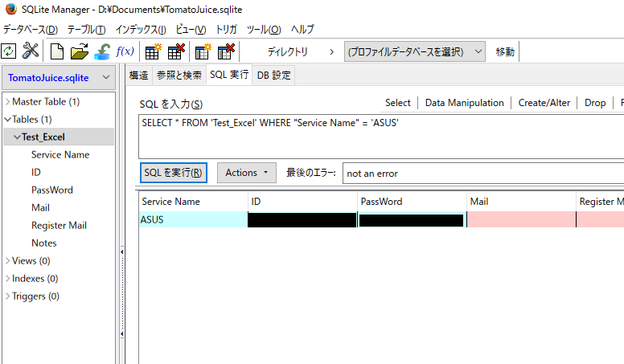This screenshot has height=364, width=624.
Task: Click the Connect Database open folder icon
Action: [80, 51]
